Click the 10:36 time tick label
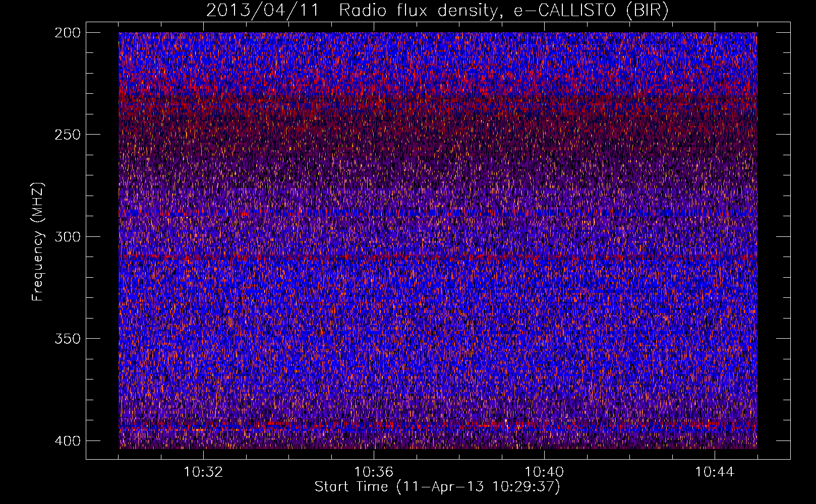The height and width of the screenshot is (504, 816). (x=374, y=472)
